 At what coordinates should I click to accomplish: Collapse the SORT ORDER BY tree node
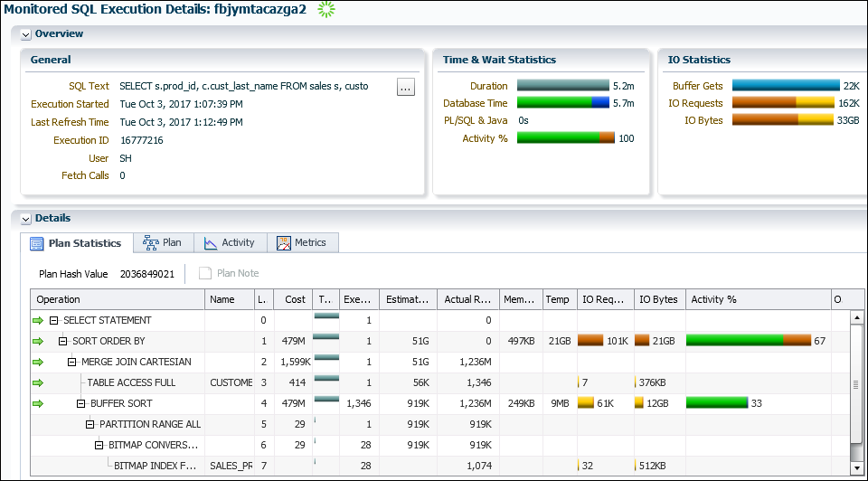pyautogui.click(x=63, y=341)
